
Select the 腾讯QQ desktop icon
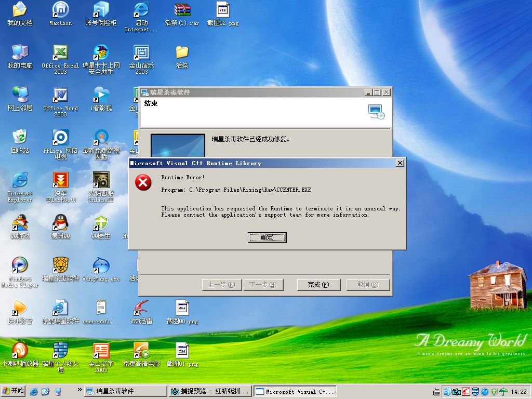60,227
